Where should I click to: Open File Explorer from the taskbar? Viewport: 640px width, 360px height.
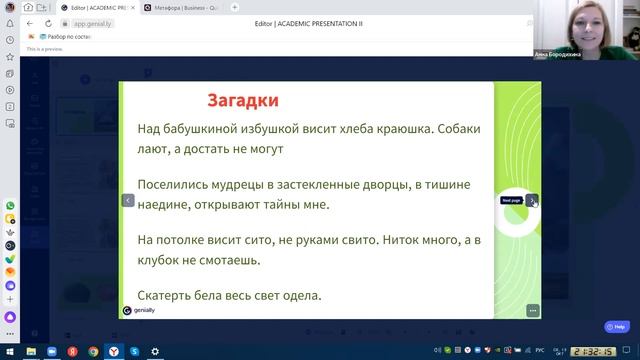pyautogui.click(x=31, y=351)
